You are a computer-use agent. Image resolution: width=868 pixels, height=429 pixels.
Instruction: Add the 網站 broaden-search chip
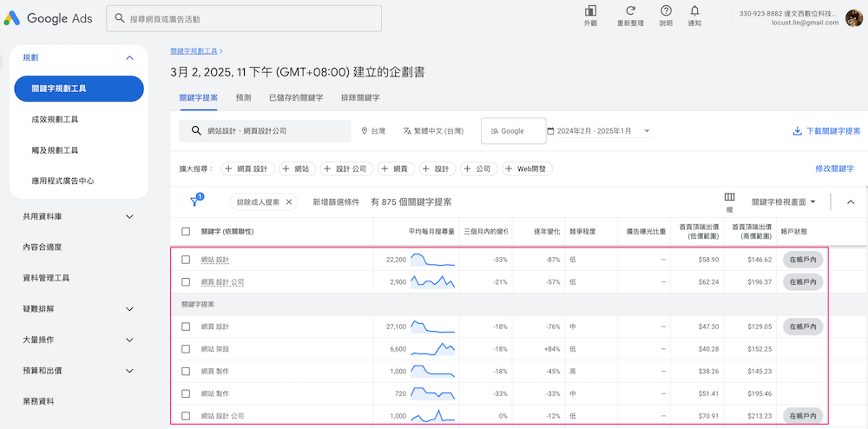point(297,168)
